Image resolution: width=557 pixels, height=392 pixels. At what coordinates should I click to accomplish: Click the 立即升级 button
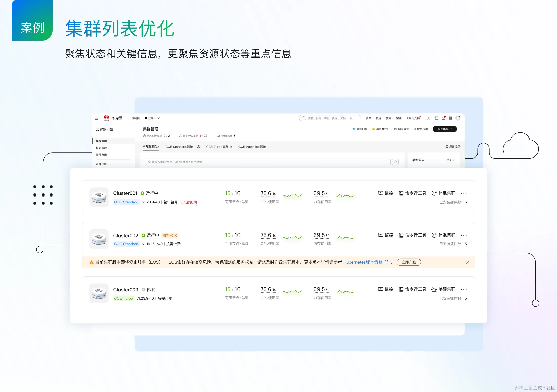point(409,262)
